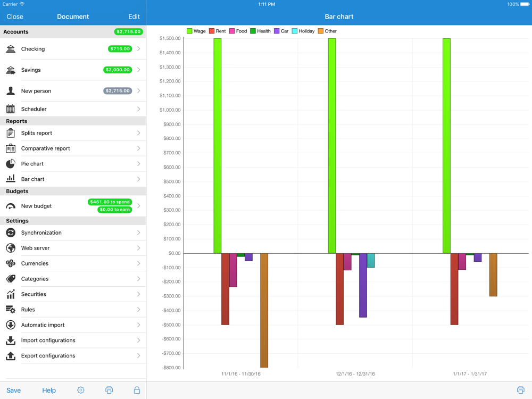Tap the purple Car bar in December
532x399 pixels.
click(x=363, y=285)
